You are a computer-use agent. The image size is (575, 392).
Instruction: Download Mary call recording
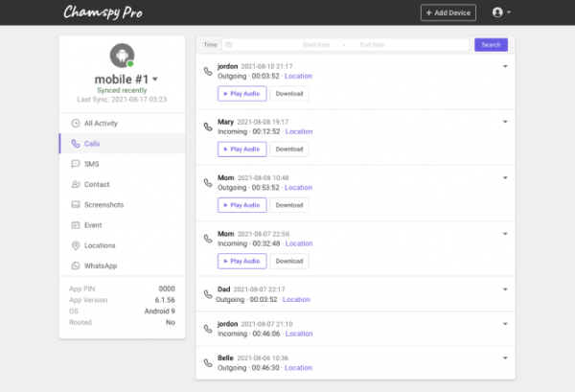[x=289, y=150]
